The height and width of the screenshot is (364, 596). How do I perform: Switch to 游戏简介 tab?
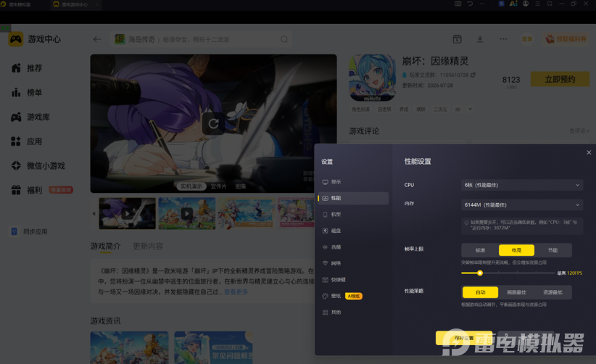pos(105,247)
